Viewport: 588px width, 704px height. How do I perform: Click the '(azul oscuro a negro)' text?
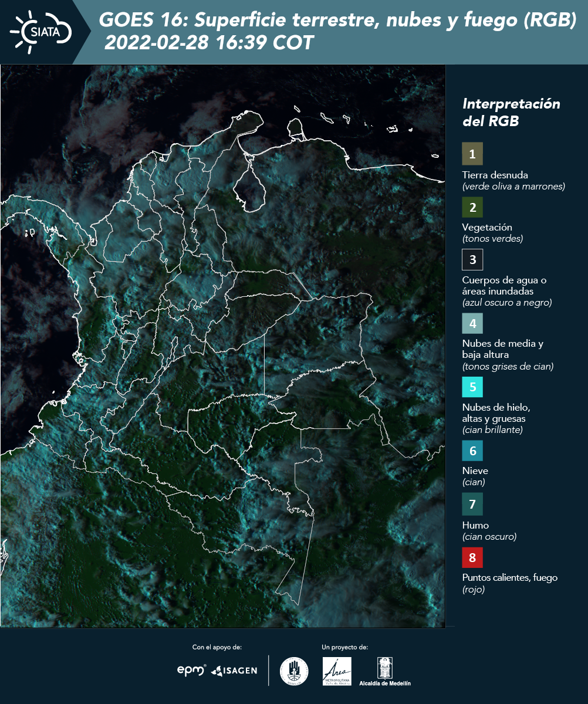coord(507,303)
